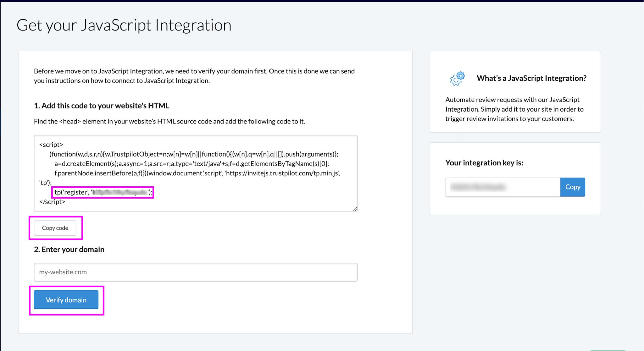Click inside the JavaScript code textarea

point(196,173)
